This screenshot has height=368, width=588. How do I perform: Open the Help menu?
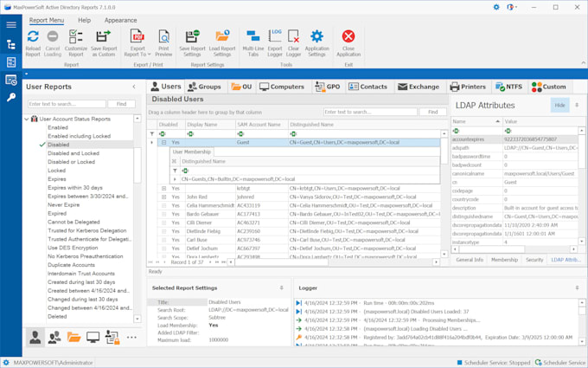pyautogui.click(x=85, y=20)
